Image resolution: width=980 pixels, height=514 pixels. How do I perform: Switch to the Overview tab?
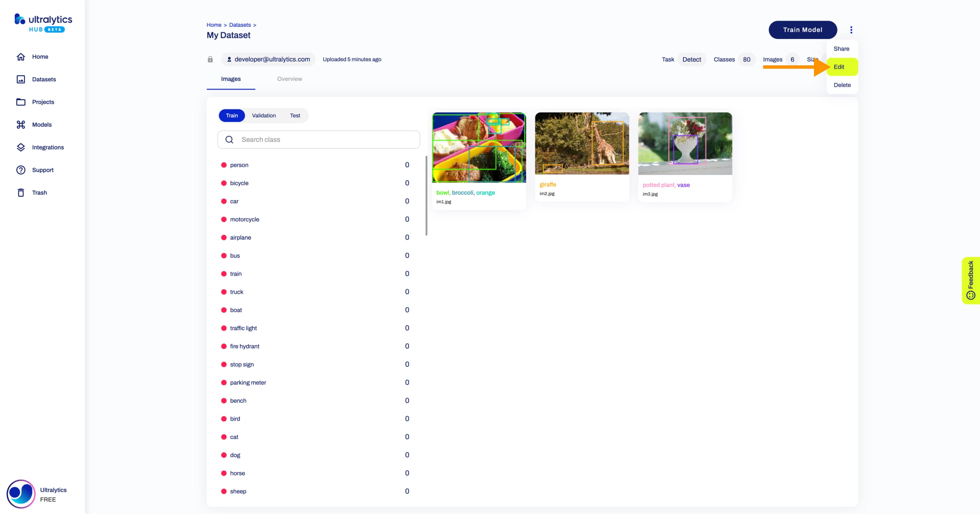(290, 79)
